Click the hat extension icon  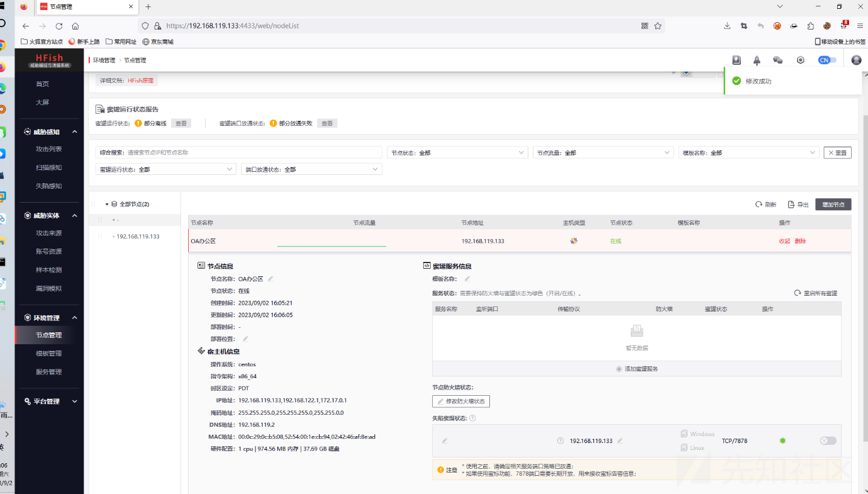click(794, 26)
